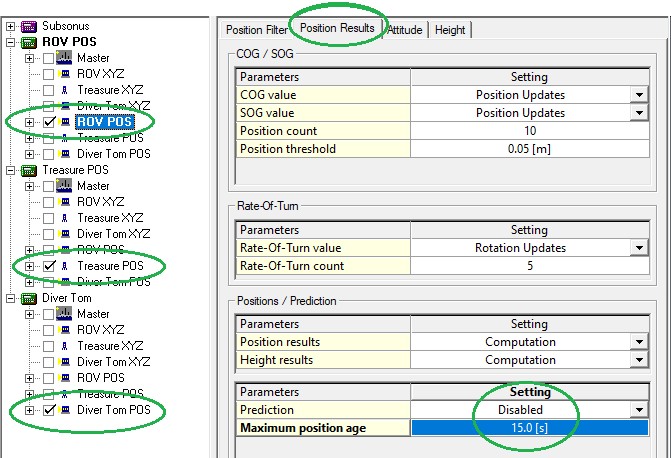Open the SOG value dropdown

click(x=639, y=113)
